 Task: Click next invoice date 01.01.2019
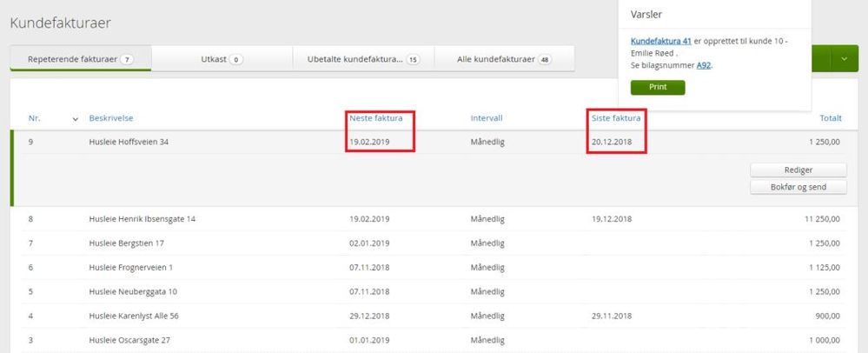369,340
